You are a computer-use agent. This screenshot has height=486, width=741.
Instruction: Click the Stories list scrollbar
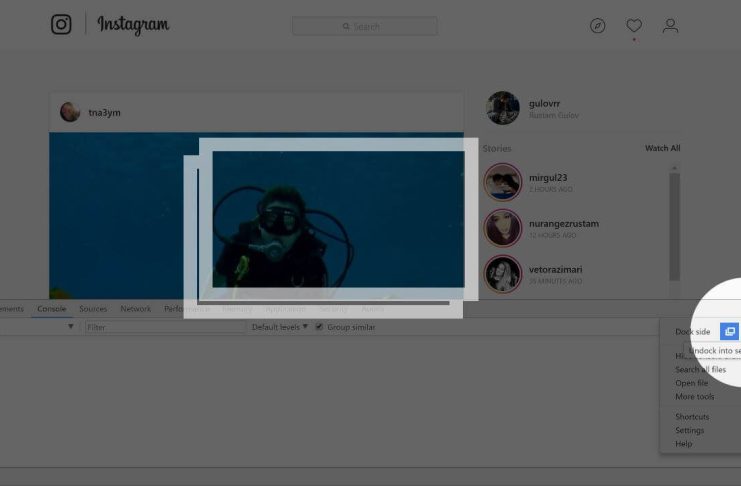pos(674,227)
